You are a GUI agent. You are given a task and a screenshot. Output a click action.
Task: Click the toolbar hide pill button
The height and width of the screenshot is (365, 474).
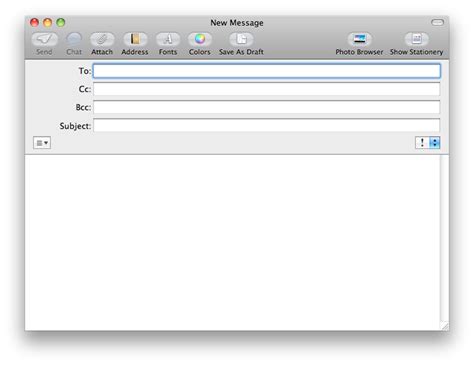tap(437, 22)
